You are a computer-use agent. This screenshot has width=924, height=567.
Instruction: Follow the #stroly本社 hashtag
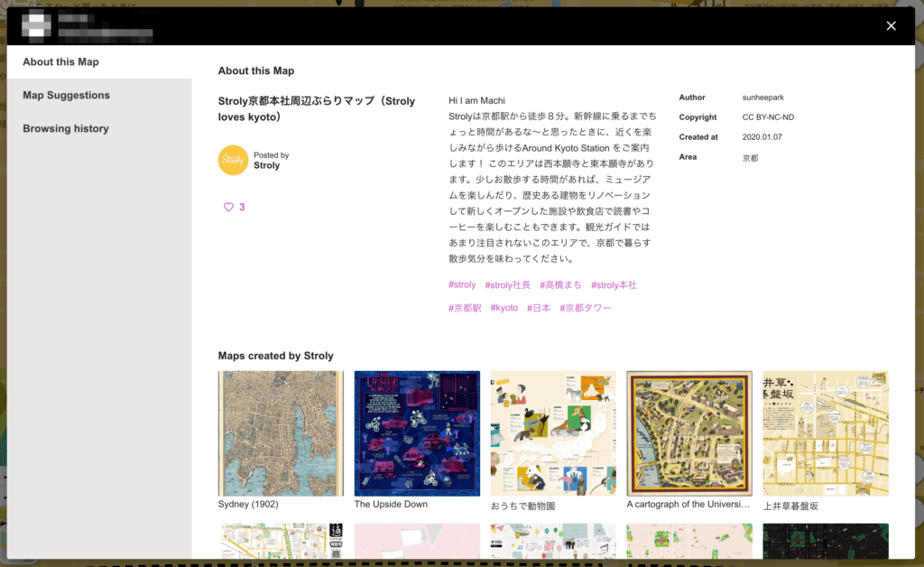pos(614,285)
